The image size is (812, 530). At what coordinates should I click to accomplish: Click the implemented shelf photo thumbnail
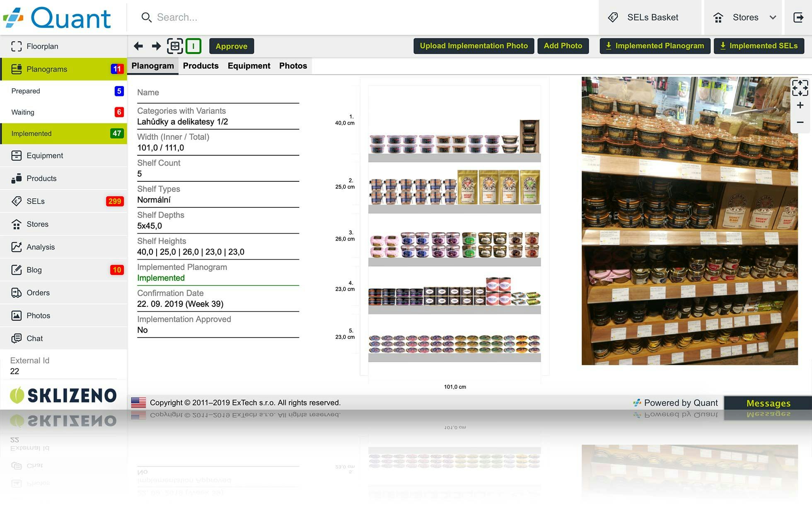point(689,221)
